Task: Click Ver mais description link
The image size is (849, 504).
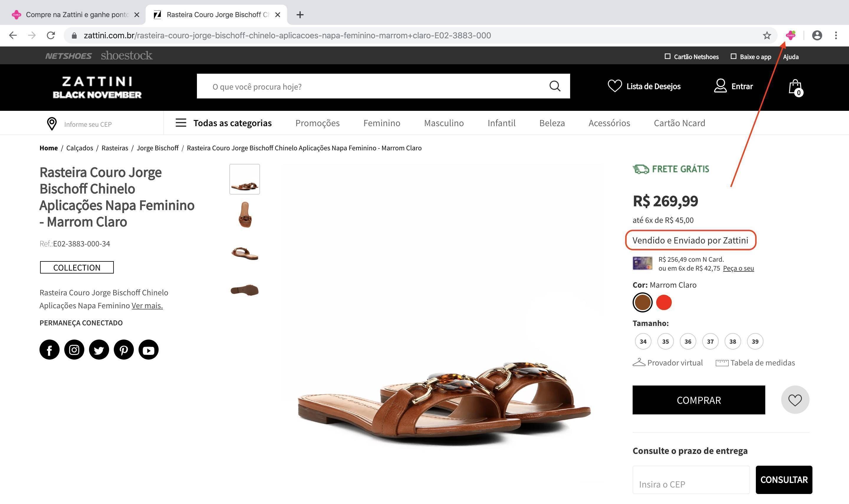Action: [x=147, y=305]
